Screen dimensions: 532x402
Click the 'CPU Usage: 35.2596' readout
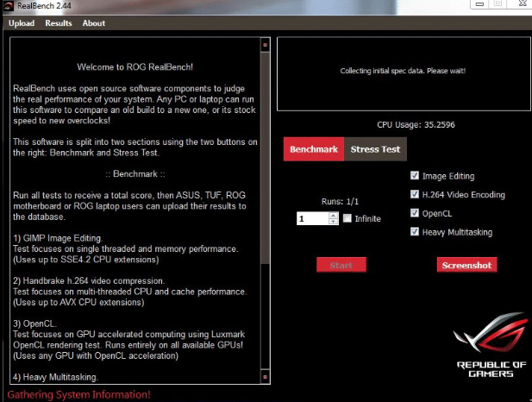(416, 124)
